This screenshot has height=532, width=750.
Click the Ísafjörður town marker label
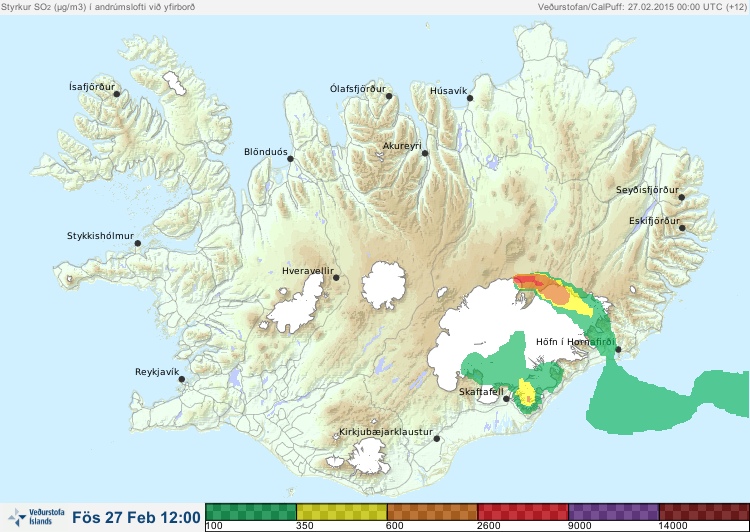pyautogui.click(x=92, y=87)
